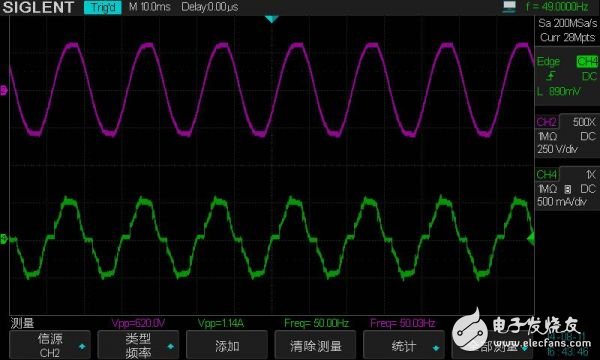
Task: Click the cyan trigger position marker at top
Action: point(271,19)
